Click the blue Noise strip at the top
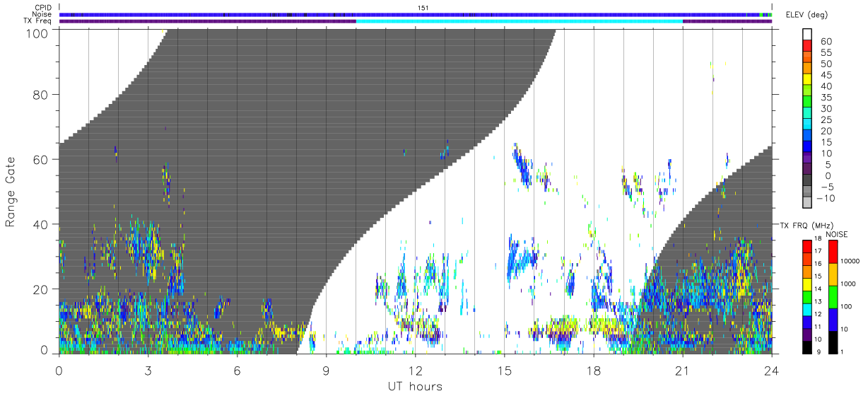Screen dimensions: 868x401 [415, 14]
